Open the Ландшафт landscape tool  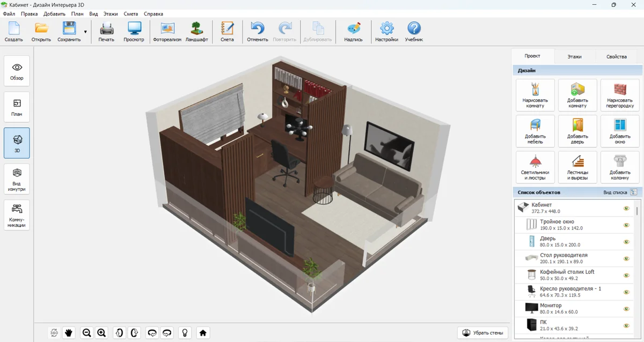click(x=196, y=32)
